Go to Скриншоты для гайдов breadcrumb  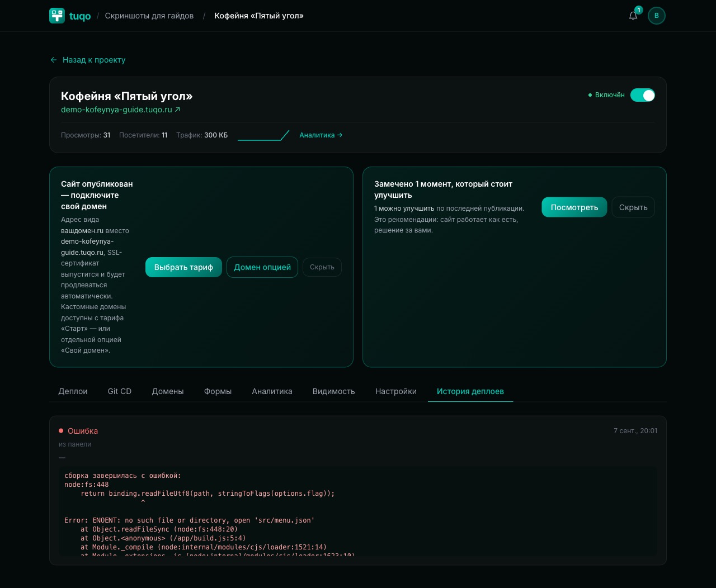tap(149, 16)
